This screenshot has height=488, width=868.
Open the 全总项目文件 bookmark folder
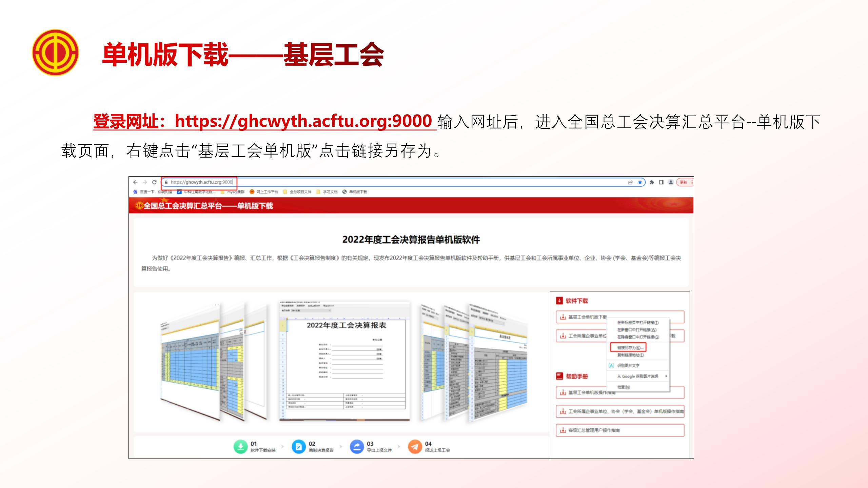297,192
